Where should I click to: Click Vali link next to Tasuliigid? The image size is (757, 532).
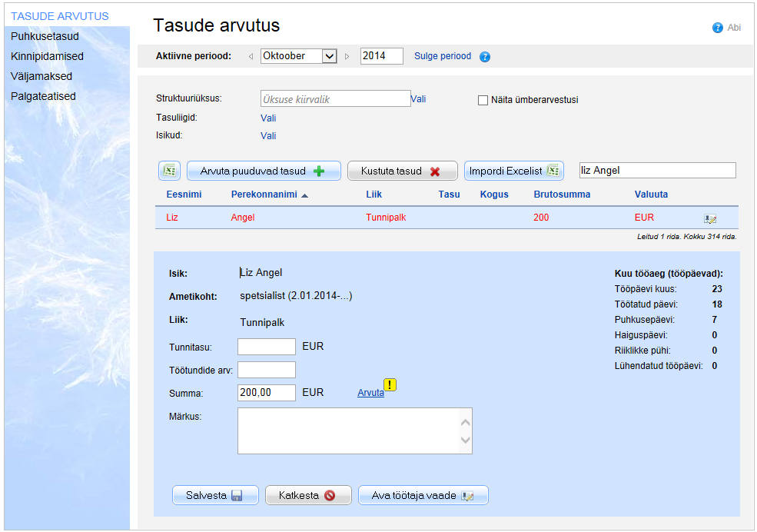pos(268,118)
